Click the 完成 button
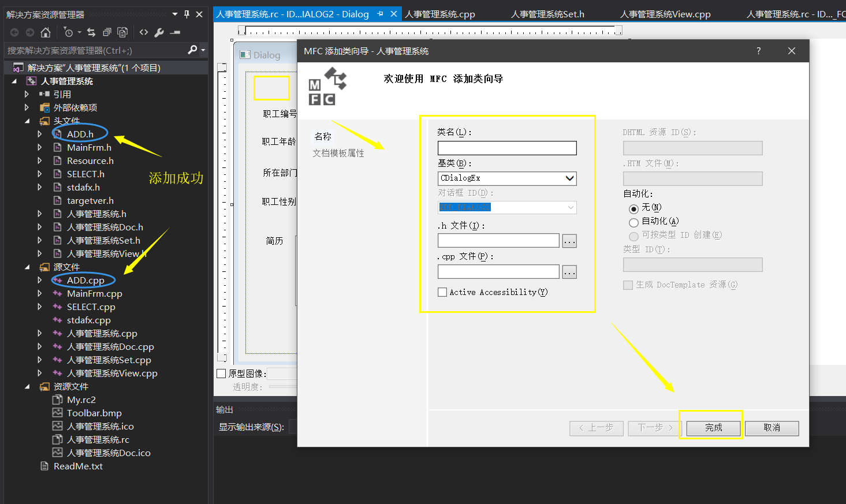846x504 pixels. (x=713, y=428)
